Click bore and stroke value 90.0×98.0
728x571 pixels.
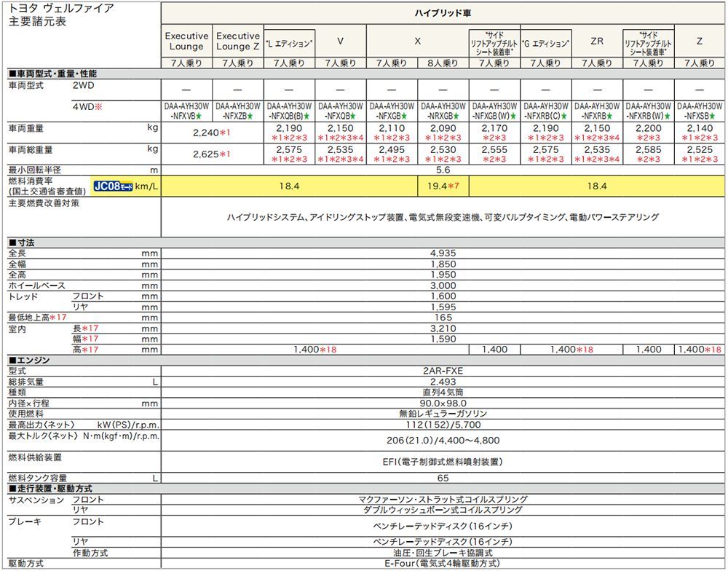443,403
